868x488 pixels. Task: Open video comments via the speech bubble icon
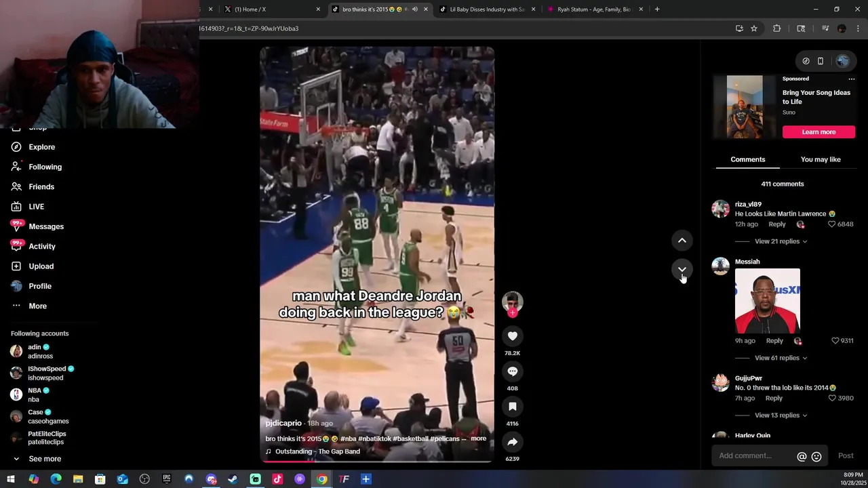pos(513,371)
